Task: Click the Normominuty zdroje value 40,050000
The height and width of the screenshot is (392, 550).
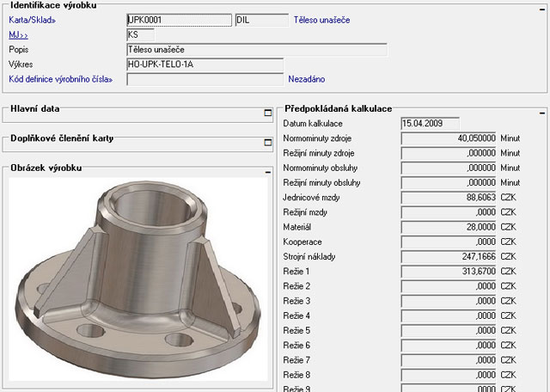Action: coord(449,138)
